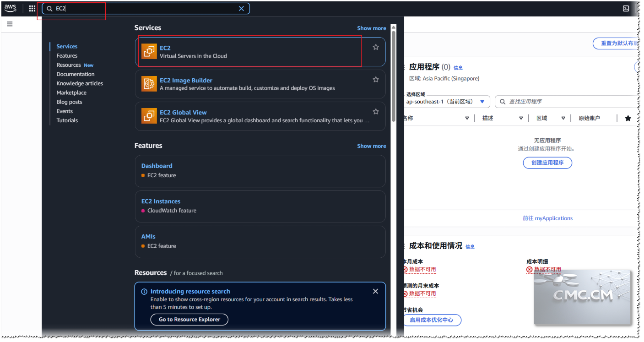Open 信息 link next to 成本和使用情况
644x342 pixels.
point(470,247)
